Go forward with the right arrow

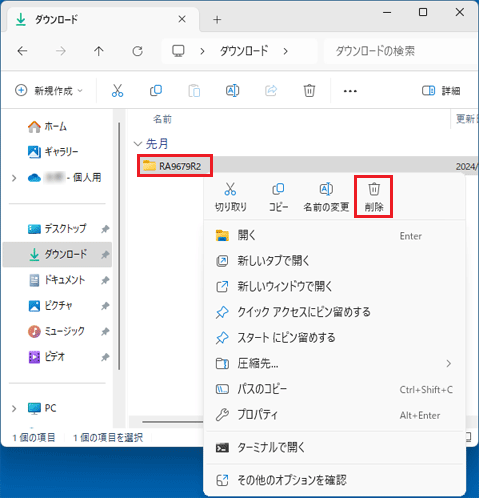[61, 51]
